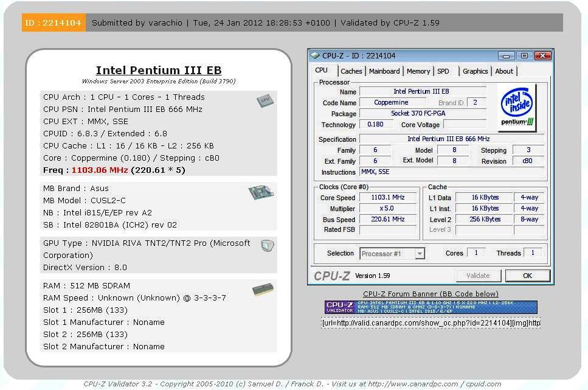Close the CPU-Z window
588x390 pixels.
click(x=542, y=56)
